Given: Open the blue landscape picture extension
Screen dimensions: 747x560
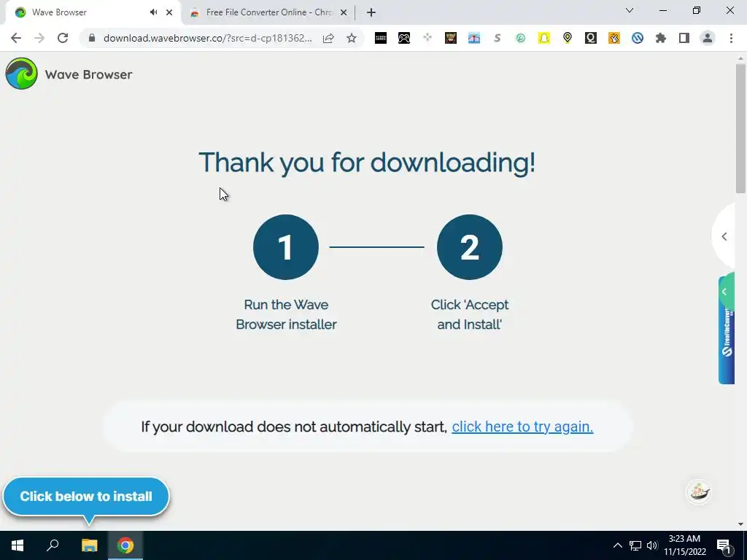Looking at the screenshot, I should [474, 38].
